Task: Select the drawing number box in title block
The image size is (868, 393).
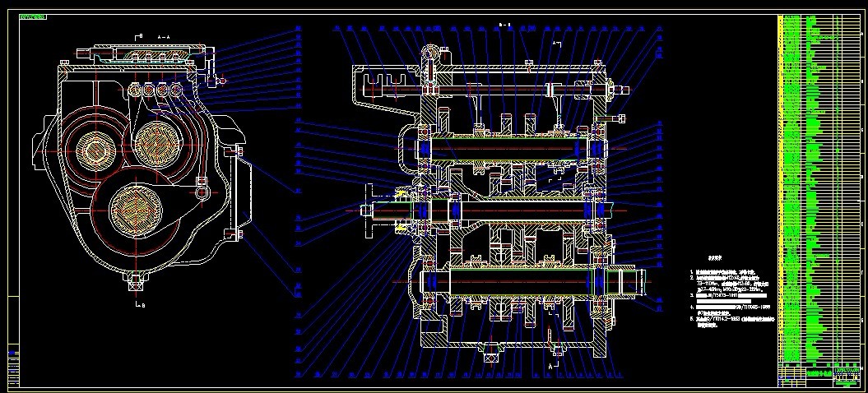Action: [847, 368]
